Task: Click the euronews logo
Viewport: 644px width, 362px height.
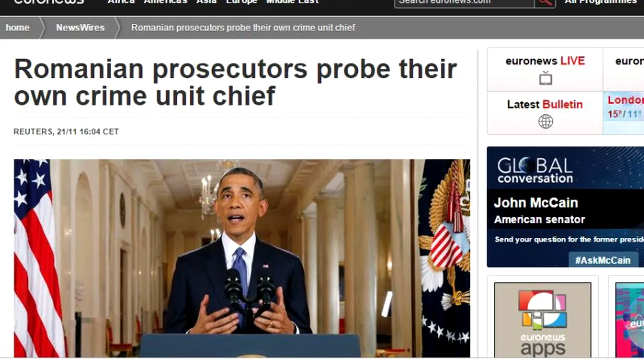Action: [49, 2]
